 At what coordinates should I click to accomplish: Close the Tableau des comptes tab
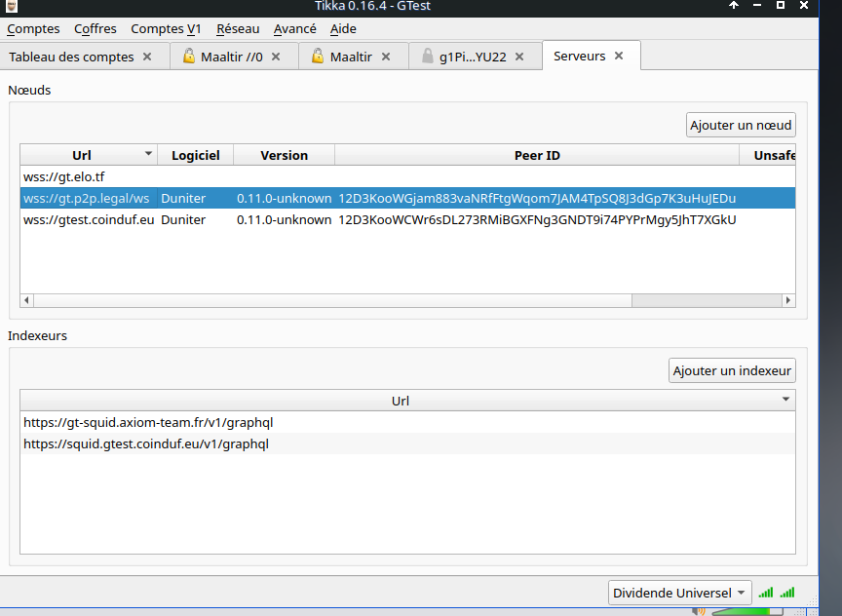click(x=147, y=57)
